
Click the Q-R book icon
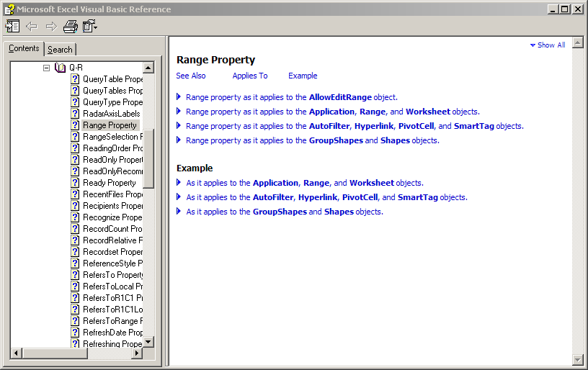tap(60, 68)
